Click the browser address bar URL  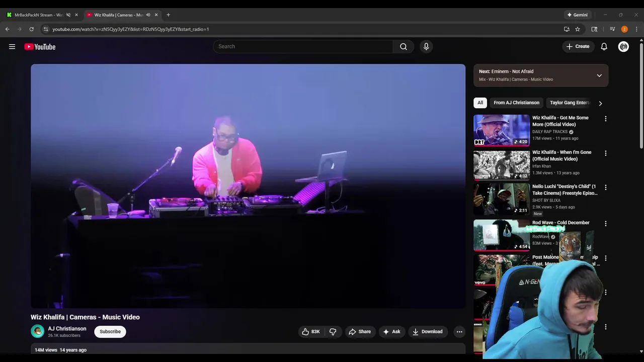coord(131,29)
